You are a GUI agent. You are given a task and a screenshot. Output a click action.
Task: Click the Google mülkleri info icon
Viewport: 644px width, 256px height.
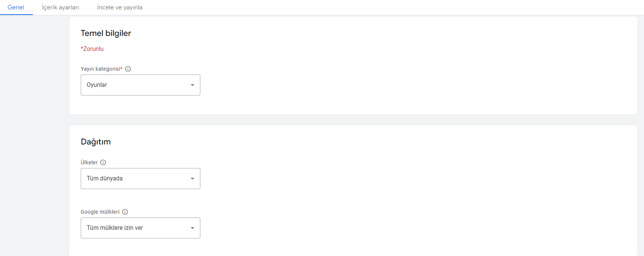(x=125, y=212)
